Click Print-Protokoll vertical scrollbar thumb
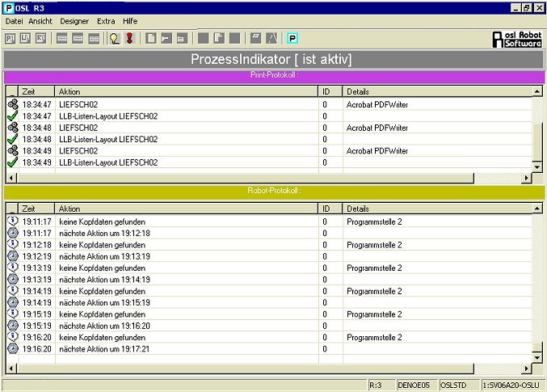This screenshot has width=547, height=392. 536,141
